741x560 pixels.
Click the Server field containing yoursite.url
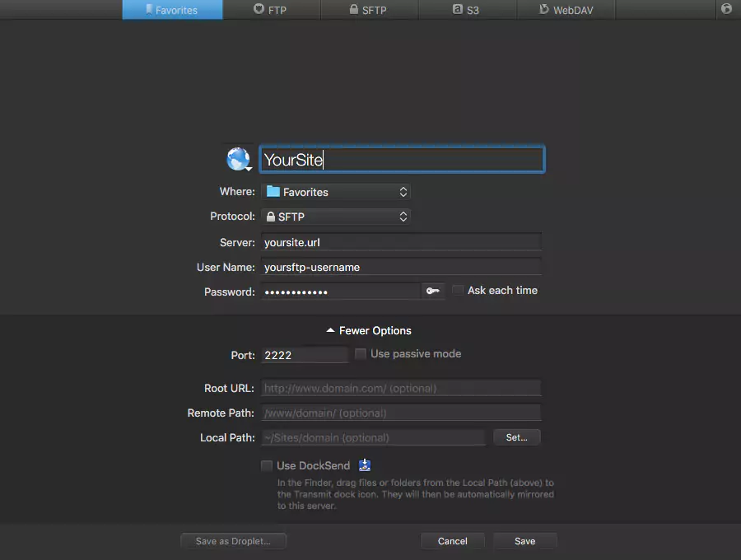click(x=401, y=242)
